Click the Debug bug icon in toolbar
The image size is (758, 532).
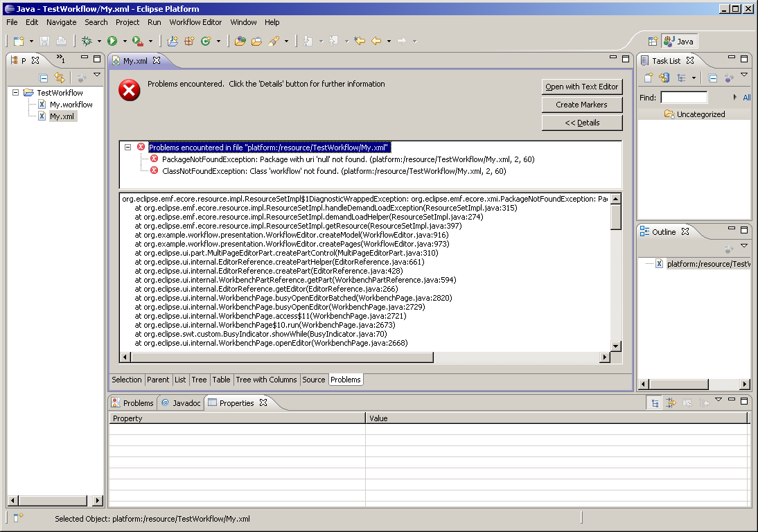(x=87, y=42)
